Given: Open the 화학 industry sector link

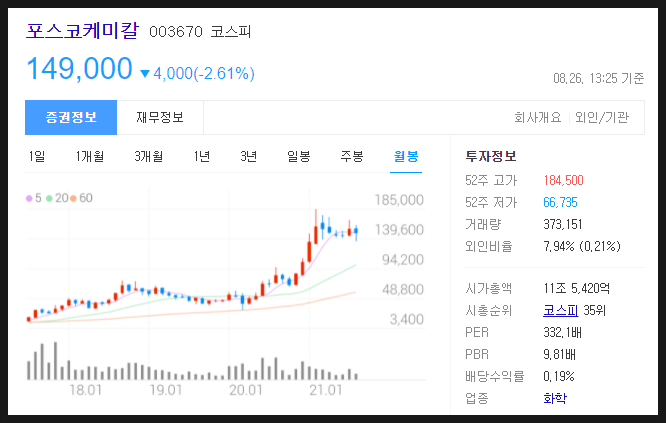Looking at the screenshot, I should coord(553,399).
